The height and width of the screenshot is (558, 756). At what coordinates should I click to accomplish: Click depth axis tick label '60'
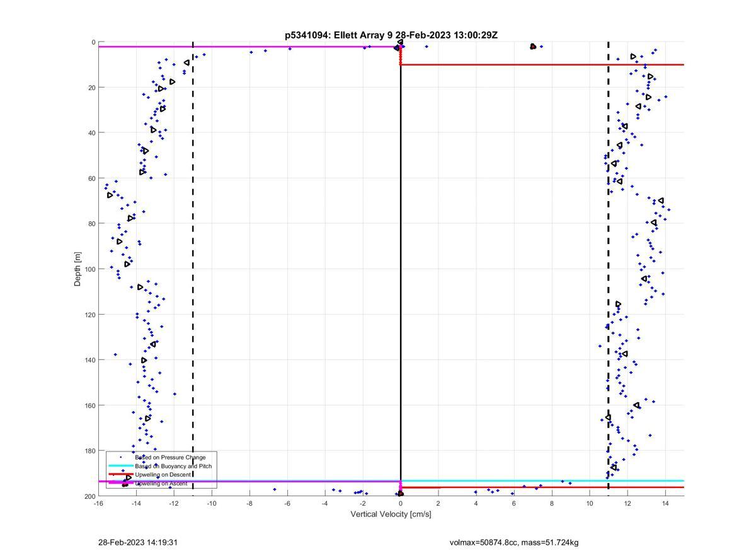[91, 178]
